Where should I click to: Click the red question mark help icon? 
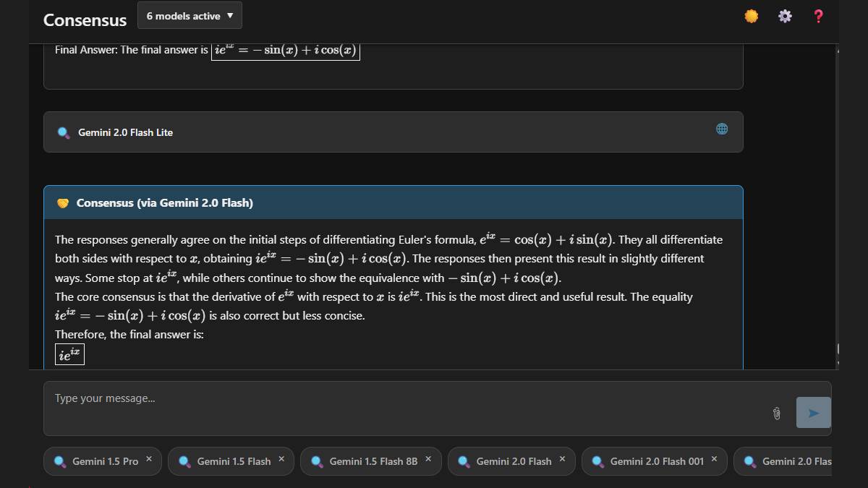click(818, 16)
